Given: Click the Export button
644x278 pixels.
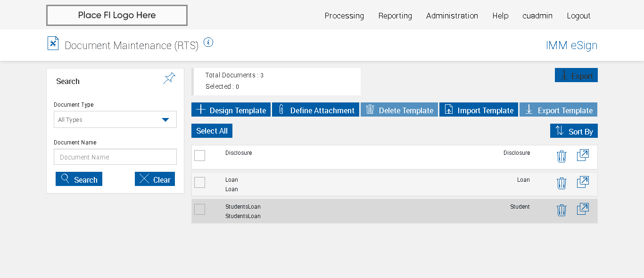Looking at the screenshot, I should click(576, 76).
